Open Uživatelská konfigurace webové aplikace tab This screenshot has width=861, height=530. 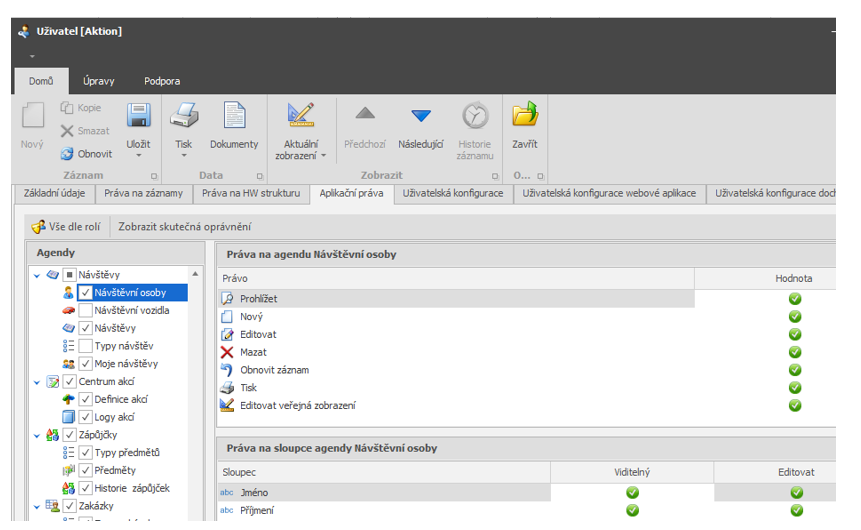coord(609,193)
